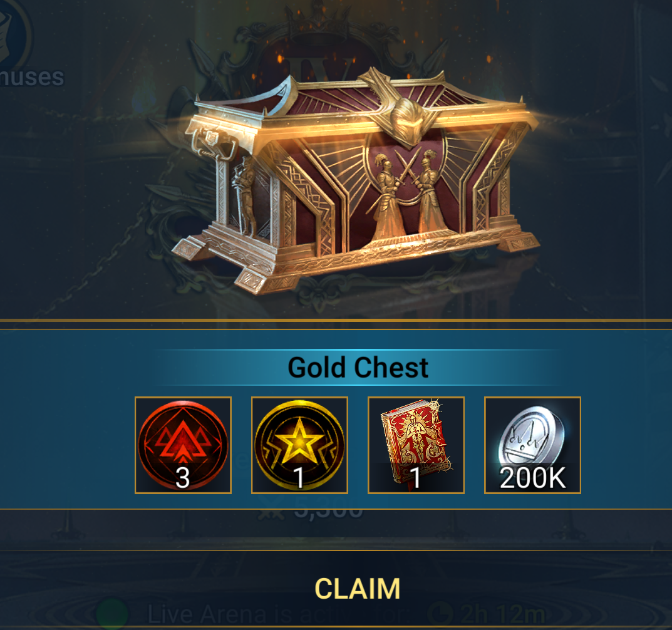Tap the red Great Hall medal reward

[x=183, y=445]
